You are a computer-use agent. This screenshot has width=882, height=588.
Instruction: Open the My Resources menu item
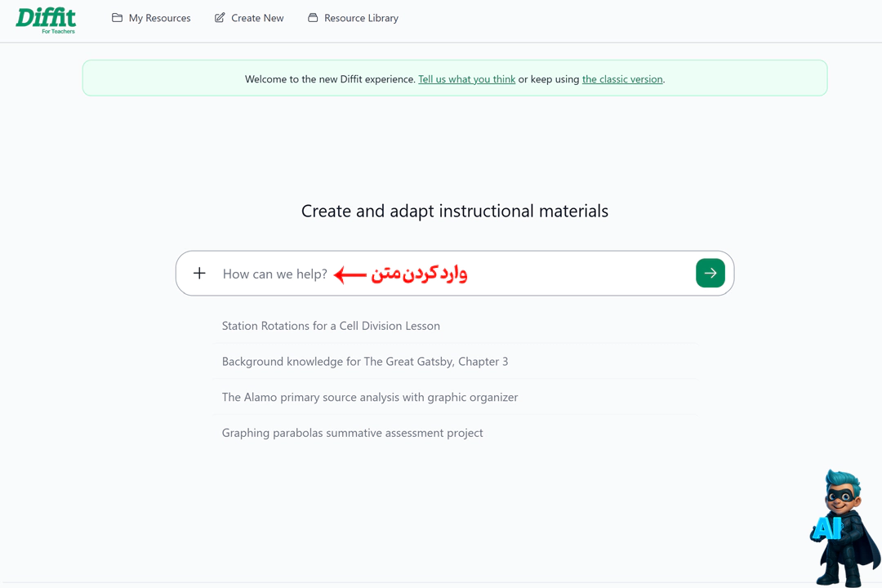coord(159,18)
